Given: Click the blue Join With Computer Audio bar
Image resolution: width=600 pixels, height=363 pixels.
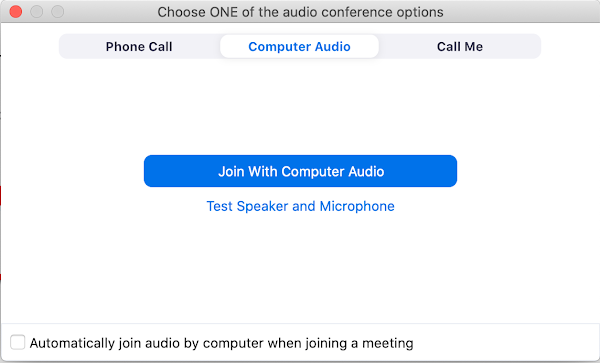Looking at the screenshot, I should tap(300, 171).
